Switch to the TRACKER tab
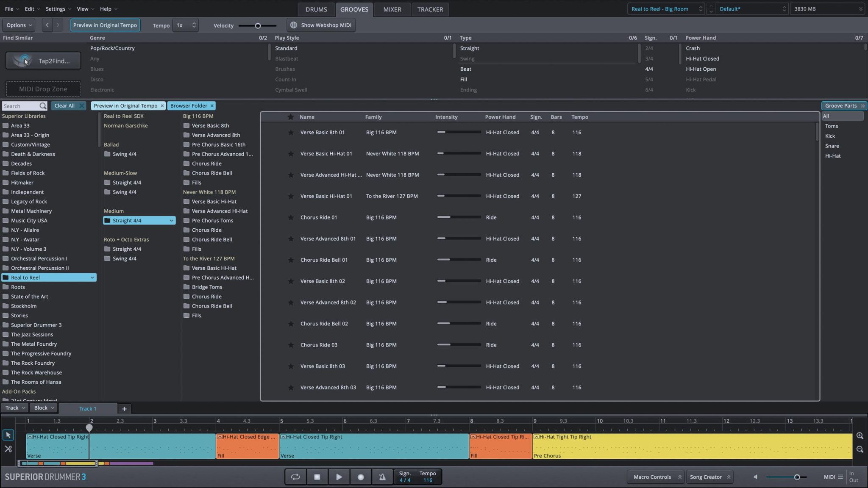The height and width of the screenshot is (488, 868). (430, 9)
